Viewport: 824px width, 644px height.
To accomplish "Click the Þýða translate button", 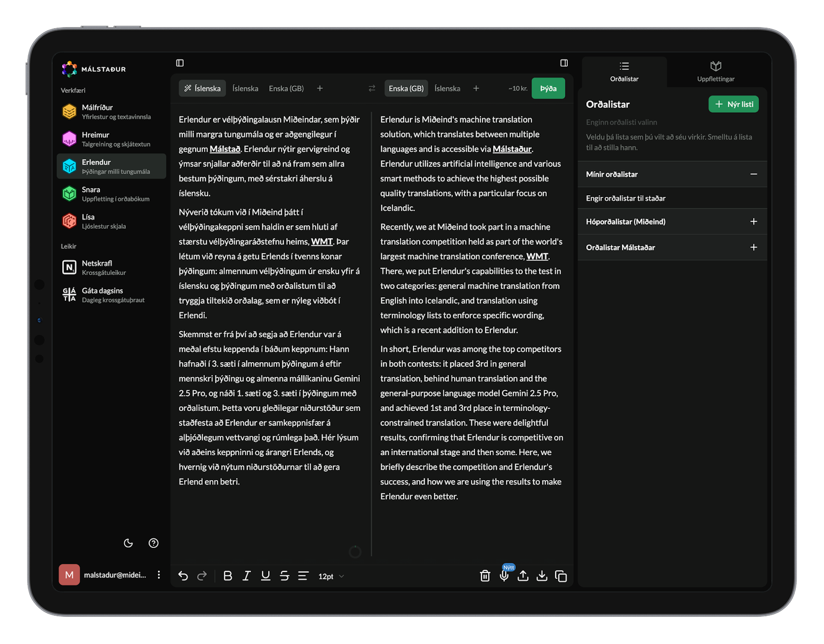I will click(548, 88).
